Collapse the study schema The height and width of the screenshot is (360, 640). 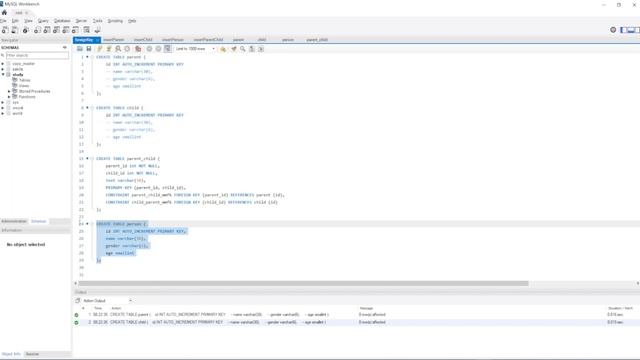point(3,75)
